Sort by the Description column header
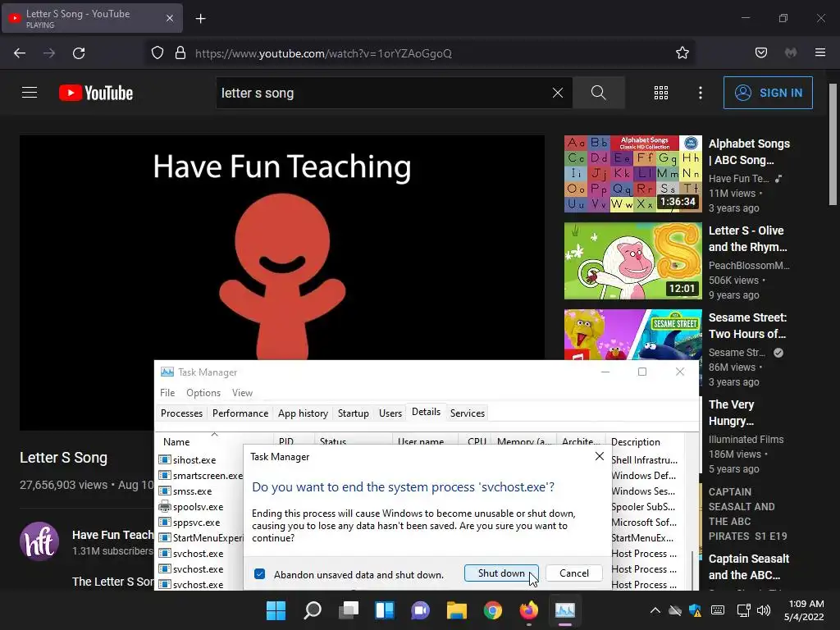 click(645, 441)
